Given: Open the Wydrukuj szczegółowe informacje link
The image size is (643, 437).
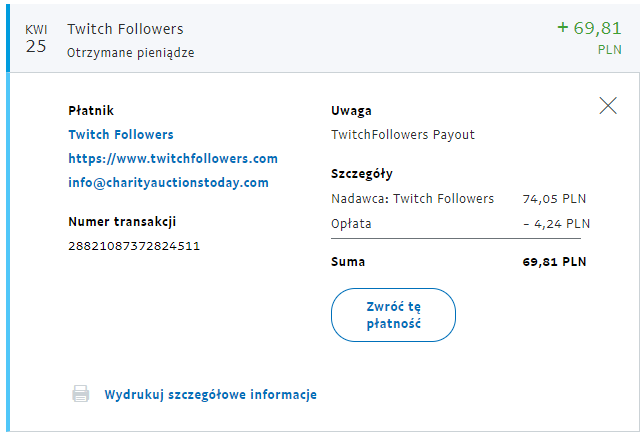Looking at the screenshot, I should pyautogui.click(x=210, y=394).
